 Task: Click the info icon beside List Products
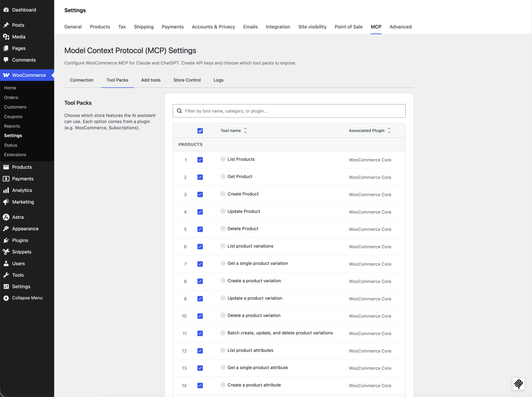223,159
